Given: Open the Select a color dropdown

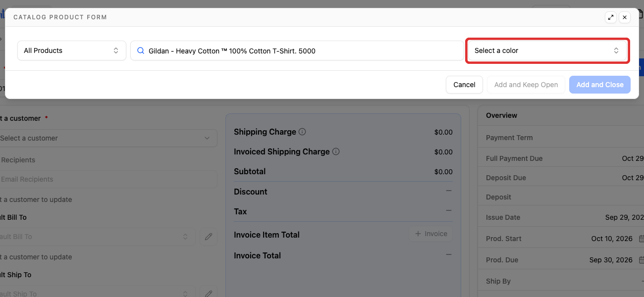Looking at the screenshot, I should 547,50.
